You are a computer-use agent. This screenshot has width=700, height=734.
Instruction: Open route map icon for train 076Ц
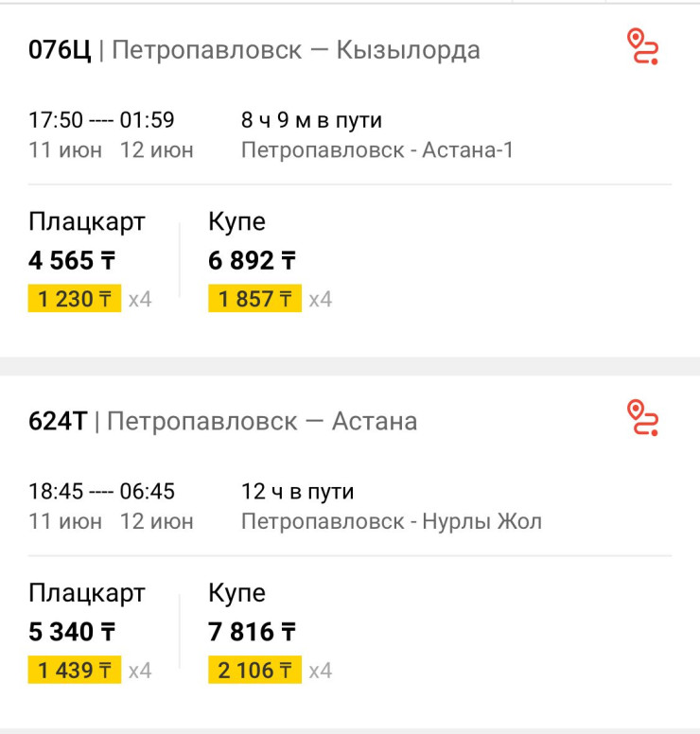(643, 46)
